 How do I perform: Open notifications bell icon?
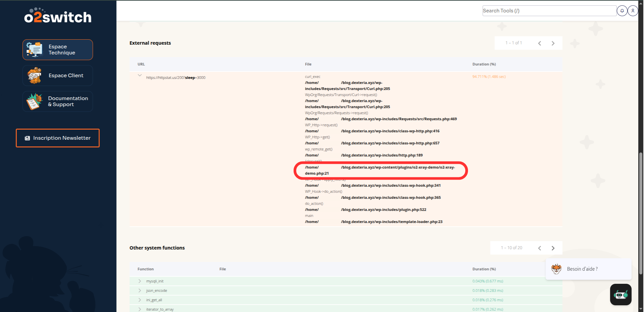pos(622,11)
